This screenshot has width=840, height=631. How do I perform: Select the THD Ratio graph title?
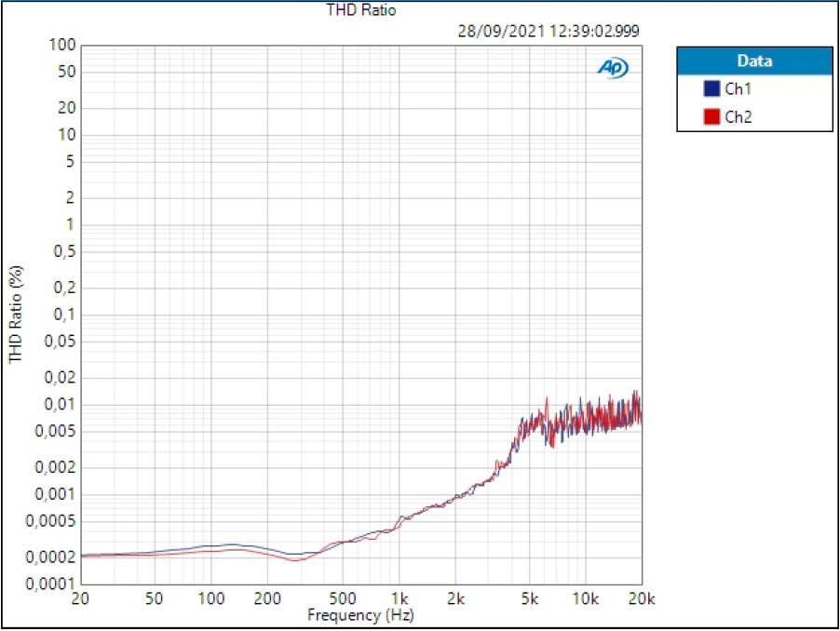(360, 11)
